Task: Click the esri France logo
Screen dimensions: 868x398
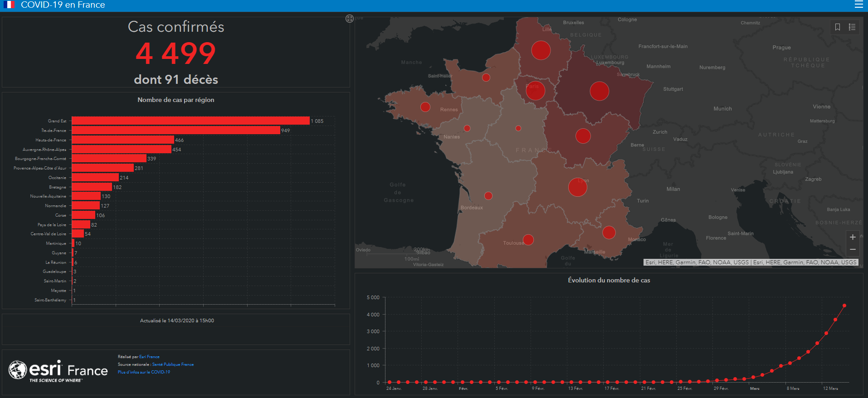Action: click(x=58, y=371)
